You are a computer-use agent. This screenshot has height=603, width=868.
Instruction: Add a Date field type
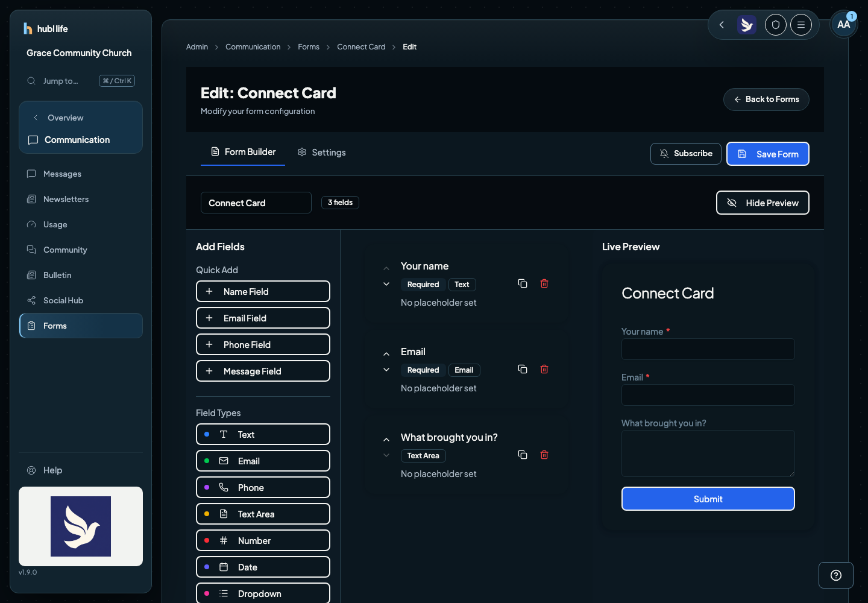click(263, 567)
